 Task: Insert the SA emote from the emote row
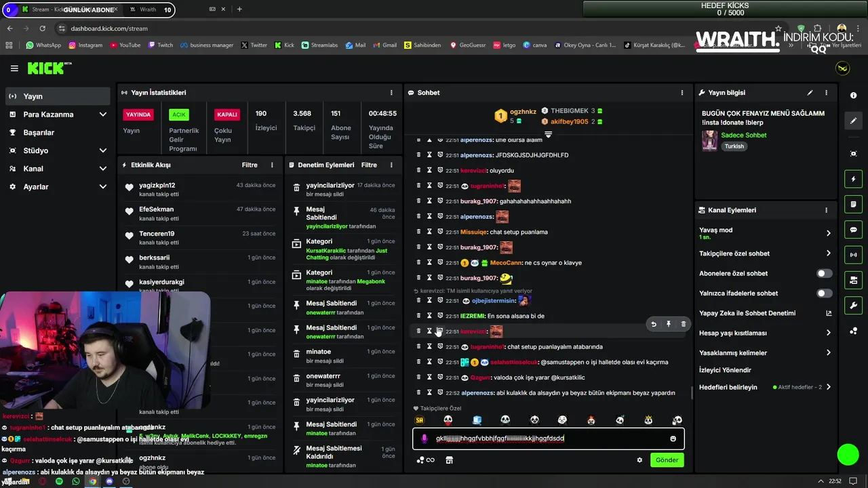click(419, 420)
